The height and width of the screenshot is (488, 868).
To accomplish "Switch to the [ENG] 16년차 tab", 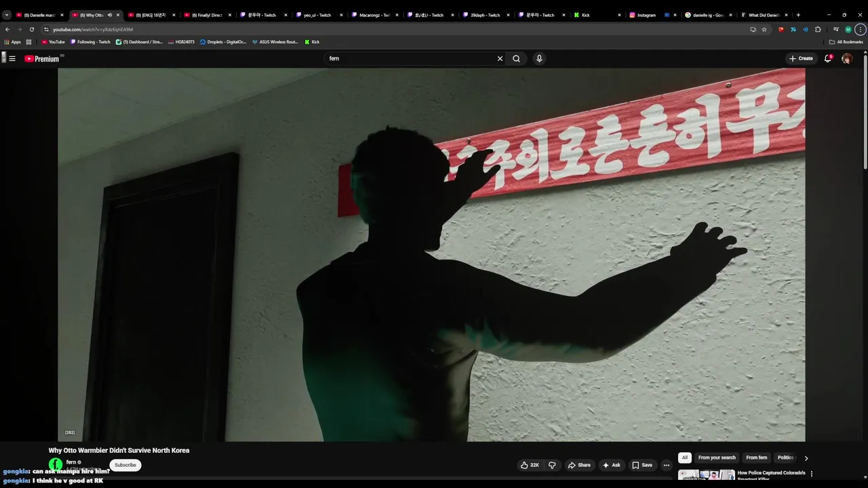I will (x=152, y=15).
